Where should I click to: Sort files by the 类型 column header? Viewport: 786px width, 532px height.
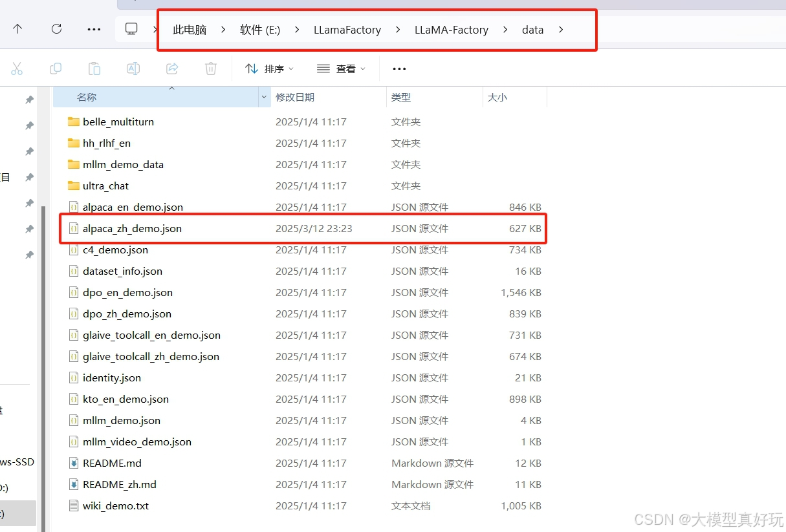pyautogui.click(x=435, y=97)
